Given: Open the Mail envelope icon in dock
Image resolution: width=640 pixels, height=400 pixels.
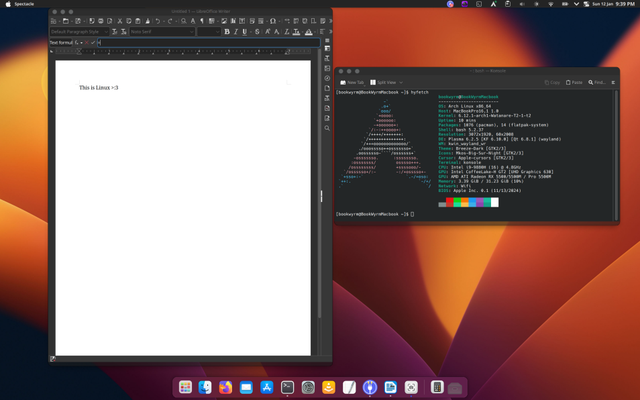Looking at the screenshot, I should tap(246, 387).
